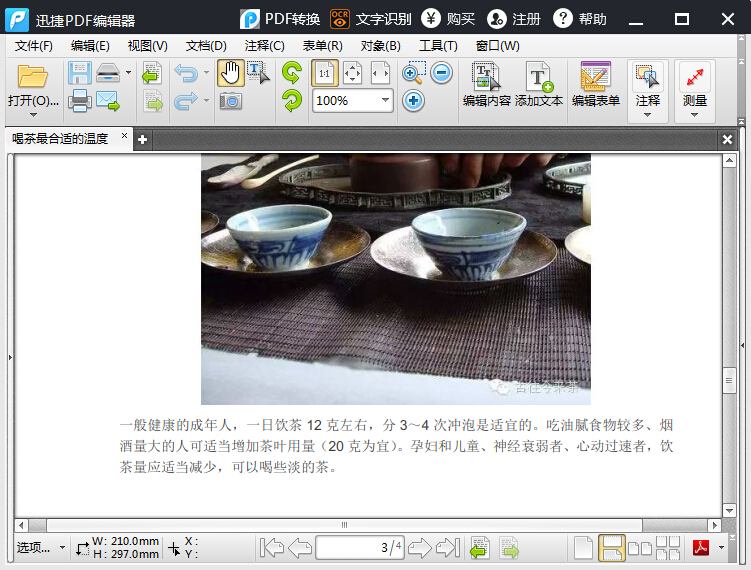The height and width of the screenshot is (570, 751).
Task: Zoom in with the plus icon
Action: [413, 101]
